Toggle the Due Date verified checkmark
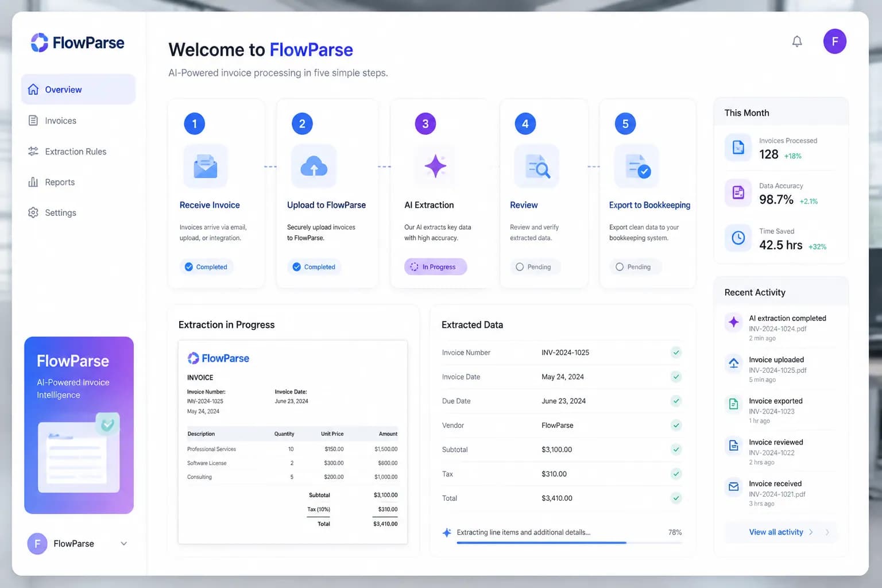882x588 pixels. (676, 401)
